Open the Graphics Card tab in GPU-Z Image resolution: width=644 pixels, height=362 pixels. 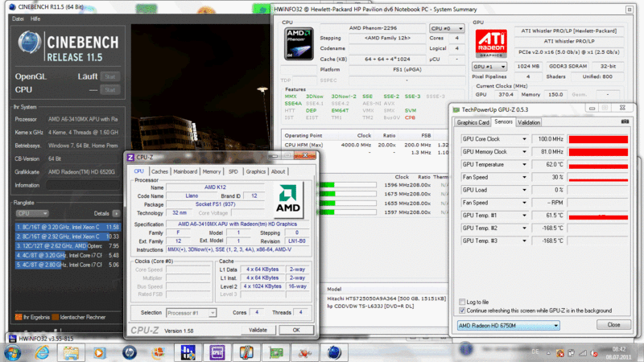[x=473, y=122]
